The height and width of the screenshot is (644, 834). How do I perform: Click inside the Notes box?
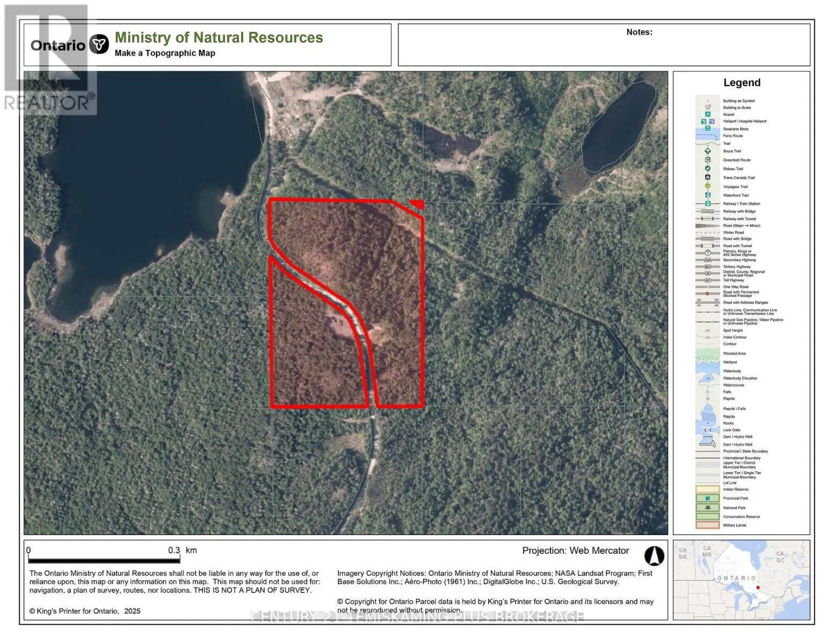pyautogui.click(x=604, y=48)
